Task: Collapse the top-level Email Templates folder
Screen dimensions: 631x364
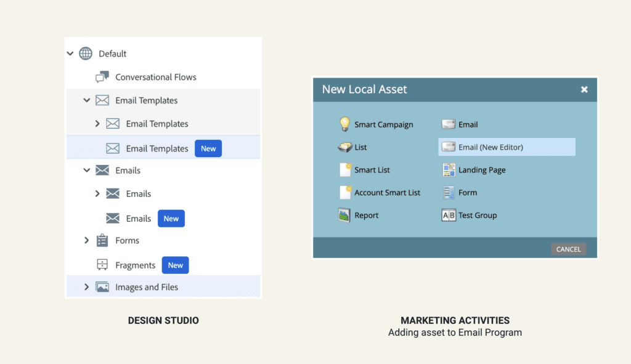Action: pyautogui.click(x=86, y=100)
